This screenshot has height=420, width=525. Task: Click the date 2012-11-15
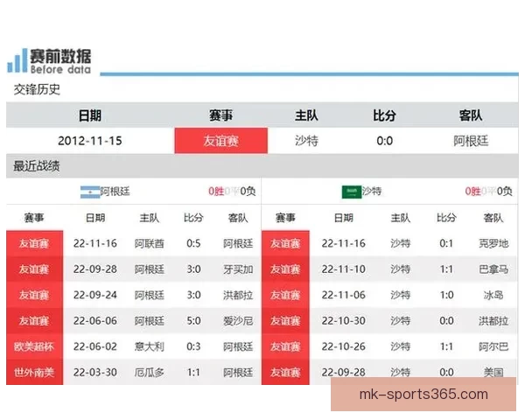coord(90,141)
